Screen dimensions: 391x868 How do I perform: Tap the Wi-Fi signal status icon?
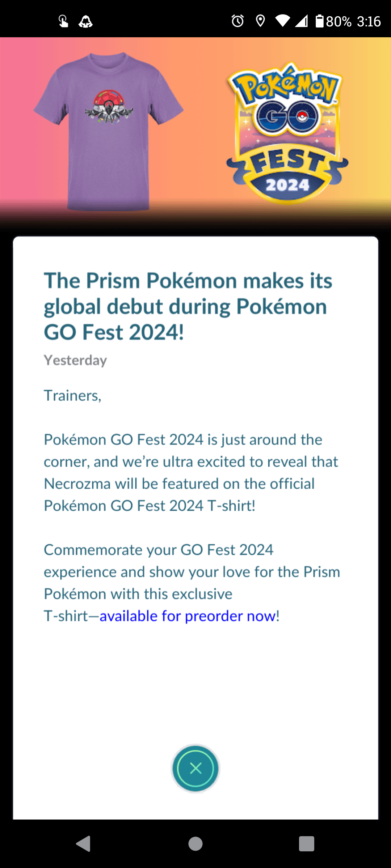click(x=282, y=21)
